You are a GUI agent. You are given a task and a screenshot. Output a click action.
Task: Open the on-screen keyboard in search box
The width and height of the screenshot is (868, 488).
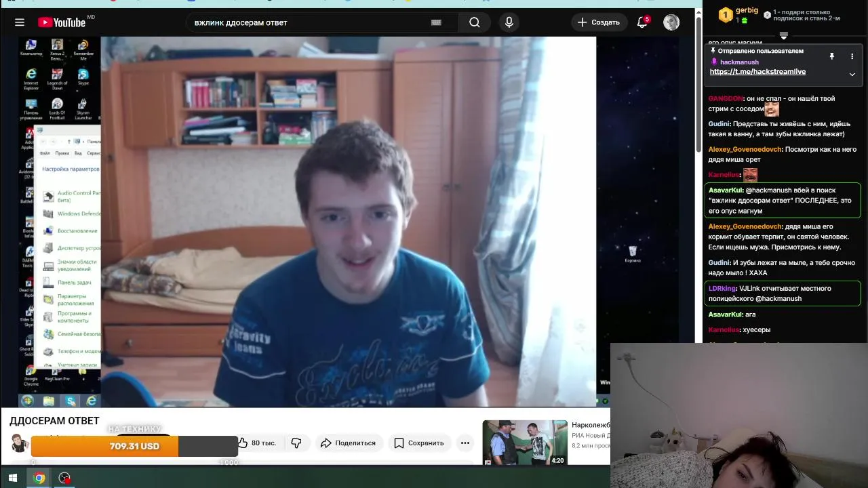[436, 22]
